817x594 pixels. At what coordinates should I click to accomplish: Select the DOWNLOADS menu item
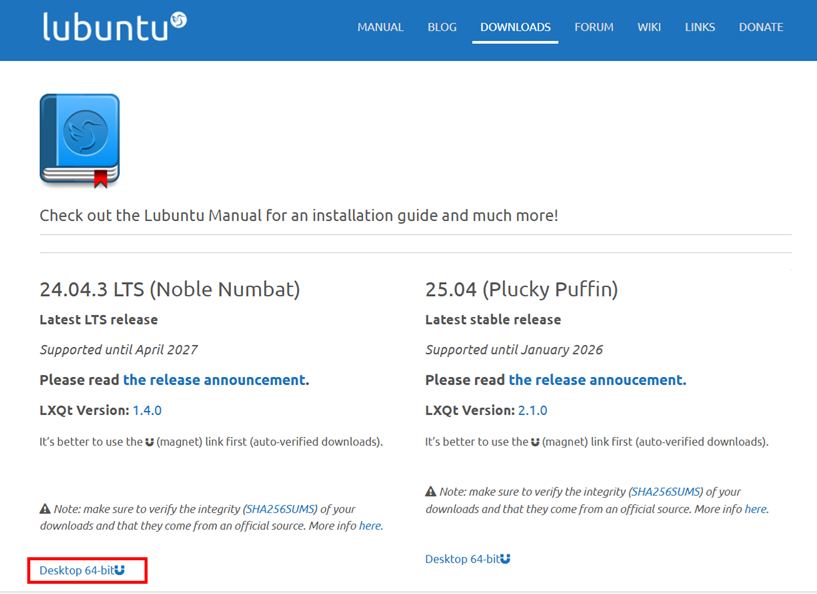point(515,27)
